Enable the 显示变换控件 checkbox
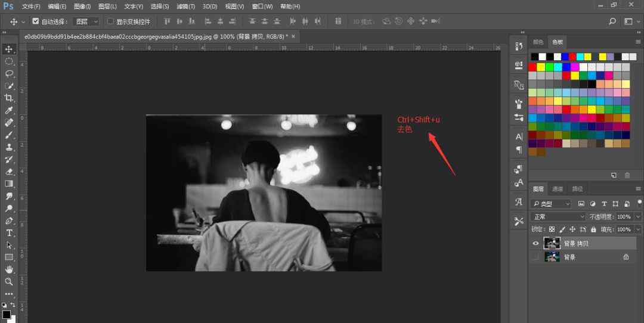The height and width of the screenshot is (323, 644). click(110, 21)
